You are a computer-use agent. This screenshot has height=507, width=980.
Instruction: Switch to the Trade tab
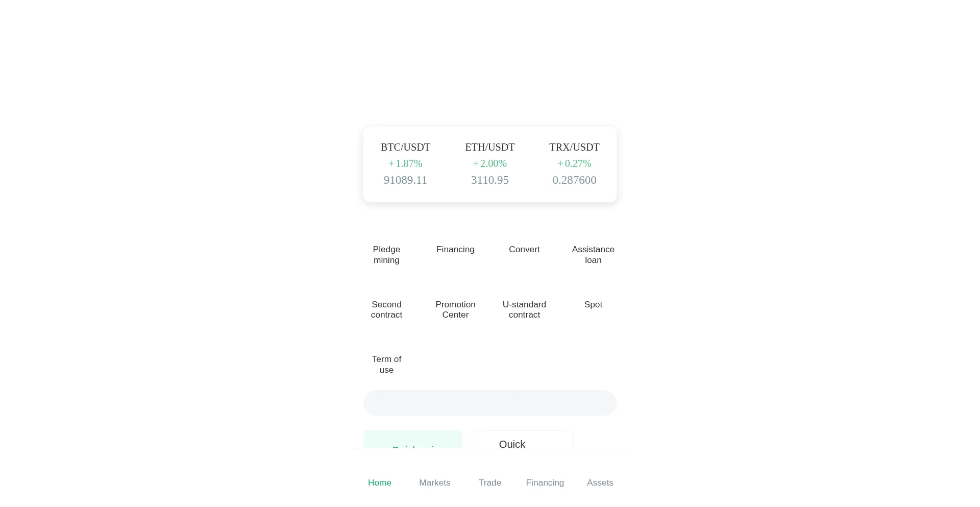coord(489,483)
